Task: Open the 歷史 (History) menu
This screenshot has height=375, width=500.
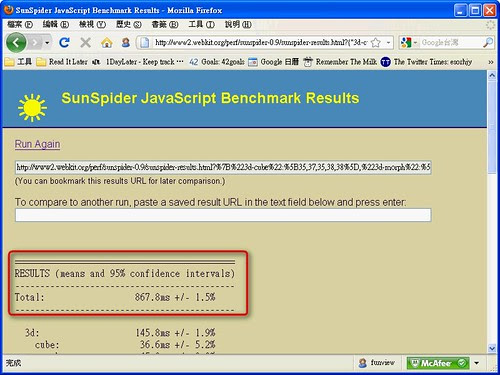Action: point(129,24)
